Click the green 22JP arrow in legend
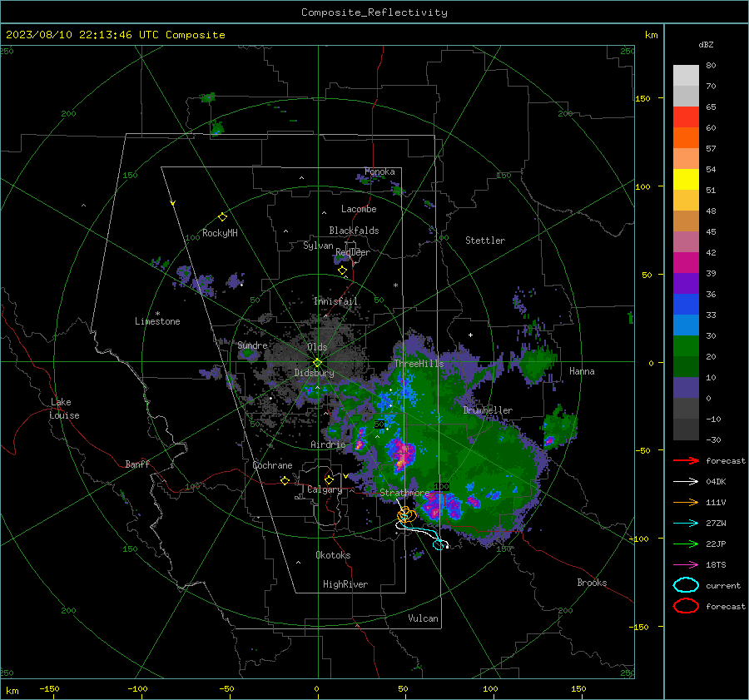Viewport: 749px width, 700px height. [x=686, y=544]
